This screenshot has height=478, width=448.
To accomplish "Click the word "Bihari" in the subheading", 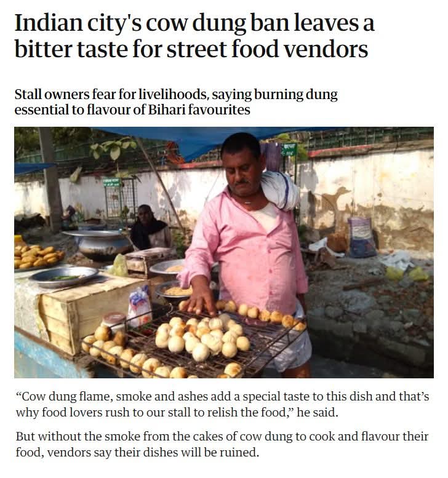I will pyautogui.click(x=167, y=110).
